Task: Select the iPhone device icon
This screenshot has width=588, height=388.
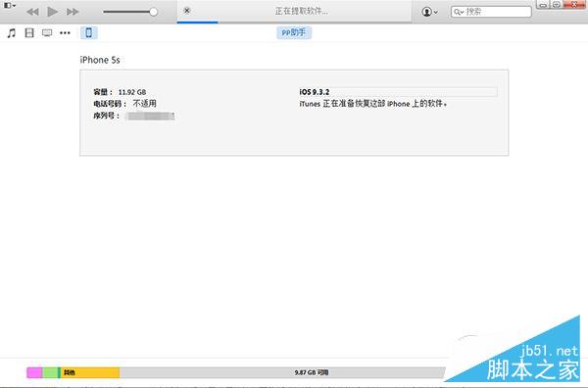Action: click(x=89, y=32)
